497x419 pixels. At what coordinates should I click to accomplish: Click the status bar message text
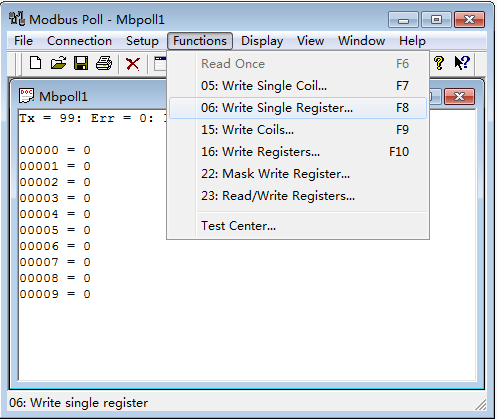click(78, 403)
